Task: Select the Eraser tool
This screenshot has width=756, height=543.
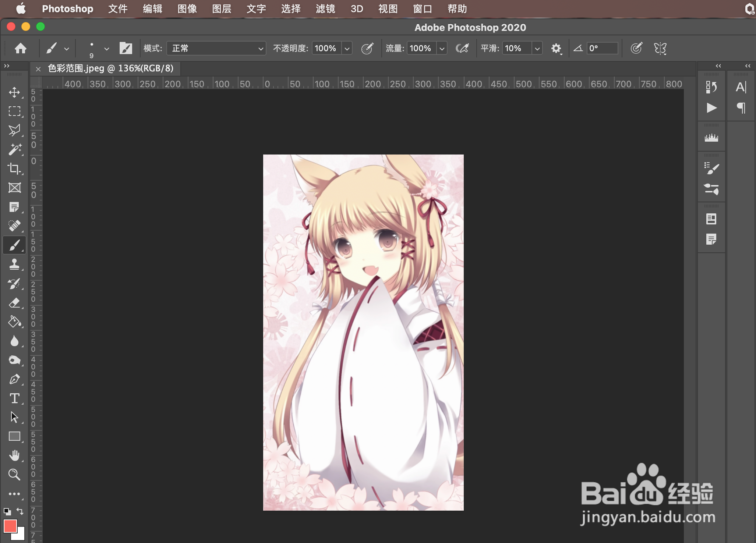Action: coord(14,303)
